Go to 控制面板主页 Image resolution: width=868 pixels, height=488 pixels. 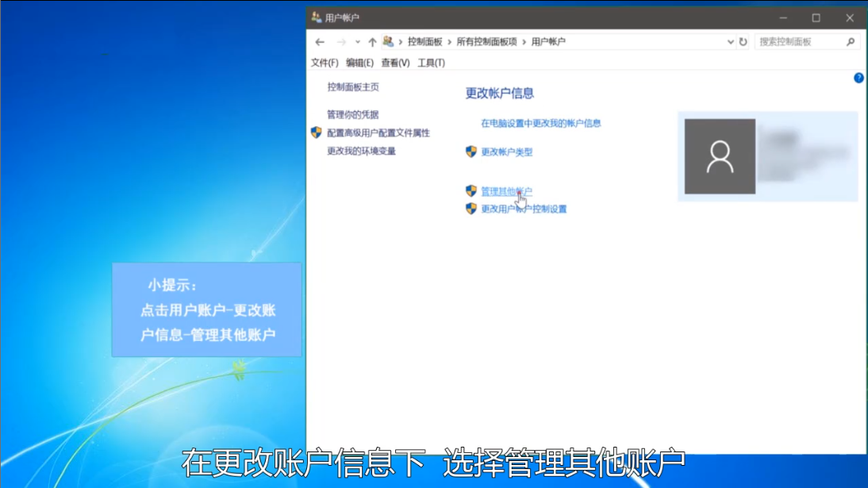coord(353,87)
